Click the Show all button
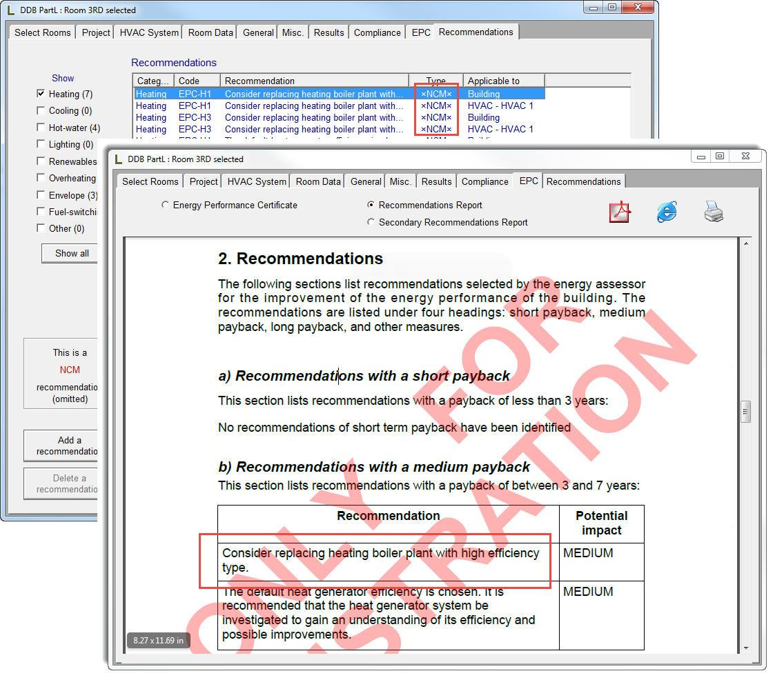 click(70, 253)
